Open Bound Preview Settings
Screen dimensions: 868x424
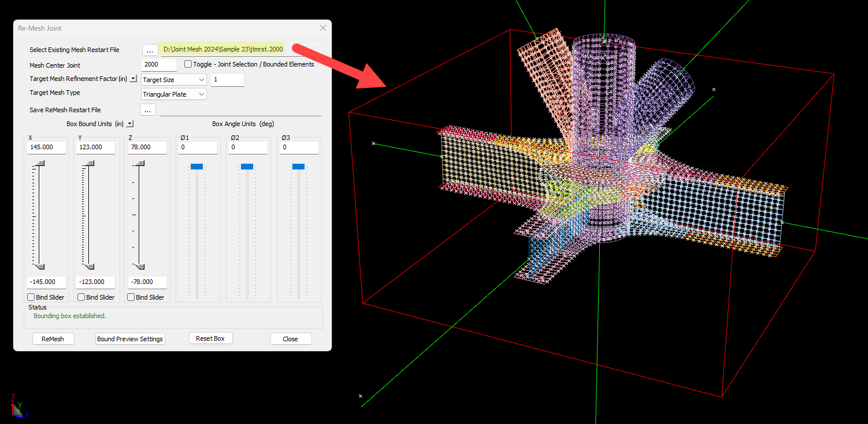(130, 339)
